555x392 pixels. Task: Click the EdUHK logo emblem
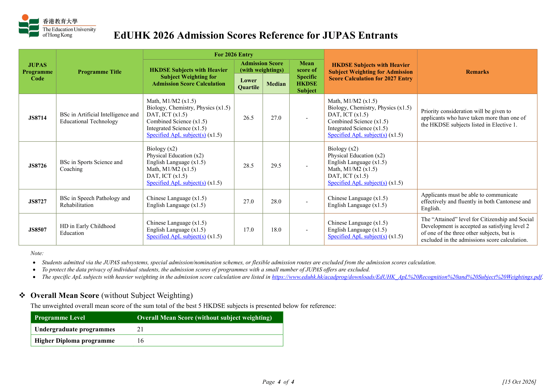coord(29,26)
